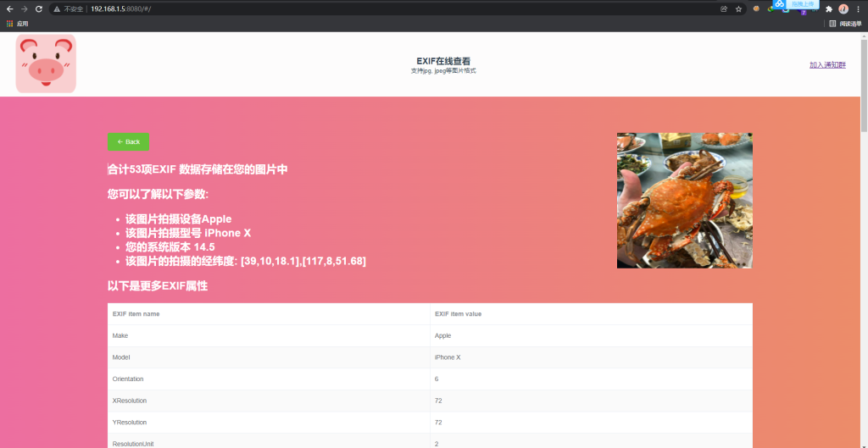Screen dimensions: 868x448
Task: Open the Chrome profile avatar
Action: click(x=843, y=8)
